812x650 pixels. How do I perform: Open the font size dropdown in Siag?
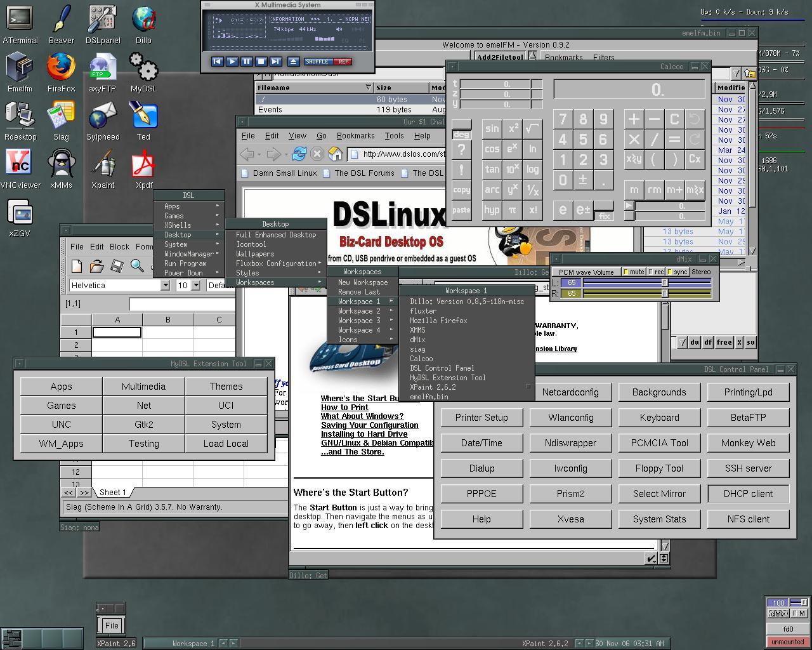pos(194,285)
